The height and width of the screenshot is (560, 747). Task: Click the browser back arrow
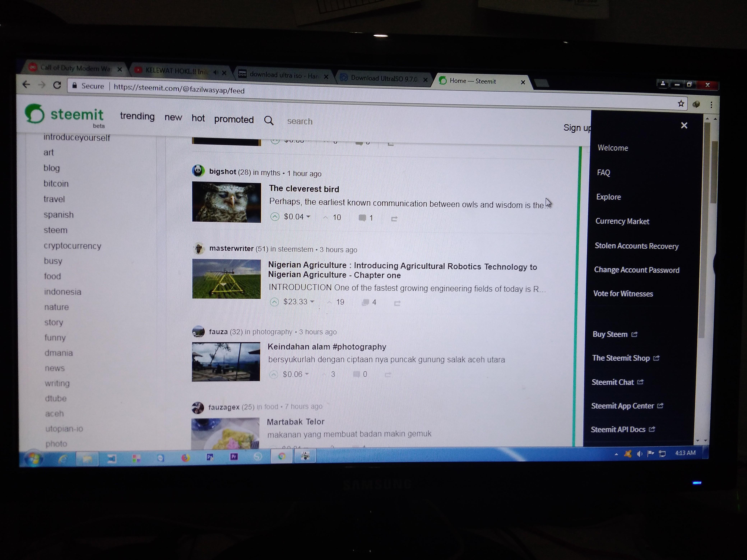26,84
